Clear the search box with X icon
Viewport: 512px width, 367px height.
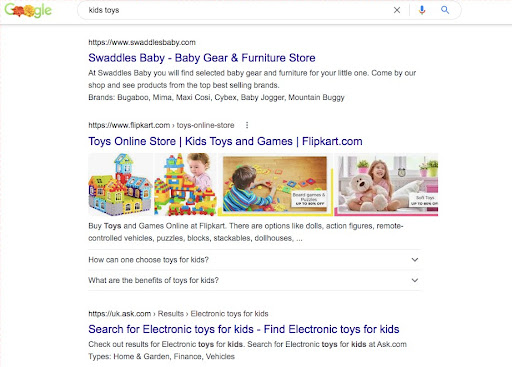pyautogui.click(x=397, y=10)
